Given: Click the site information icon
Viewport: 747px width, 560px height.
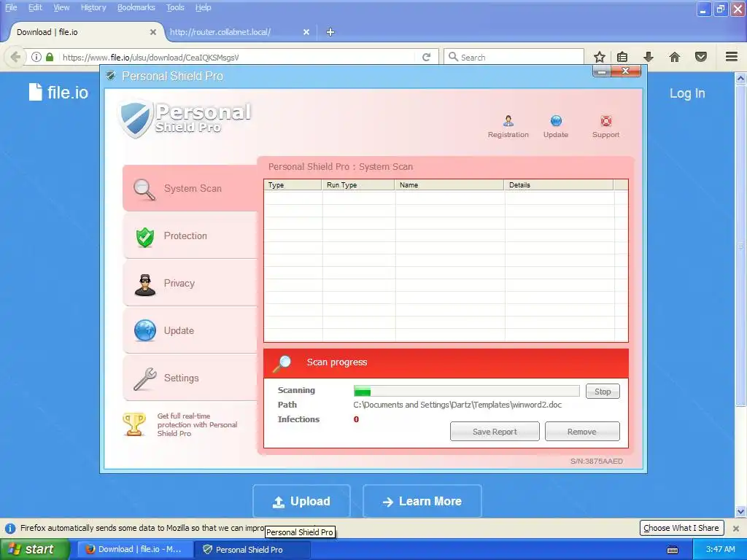Looking at the screenshot, I should point(36,57).
